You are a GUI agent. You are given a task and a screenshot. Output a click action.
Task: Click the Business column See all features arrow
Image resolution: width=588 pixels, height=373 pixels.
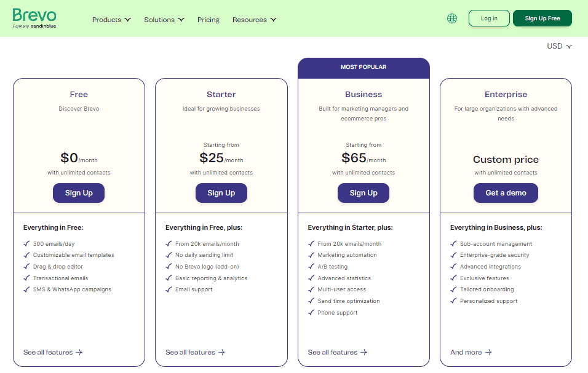[364, 352]
